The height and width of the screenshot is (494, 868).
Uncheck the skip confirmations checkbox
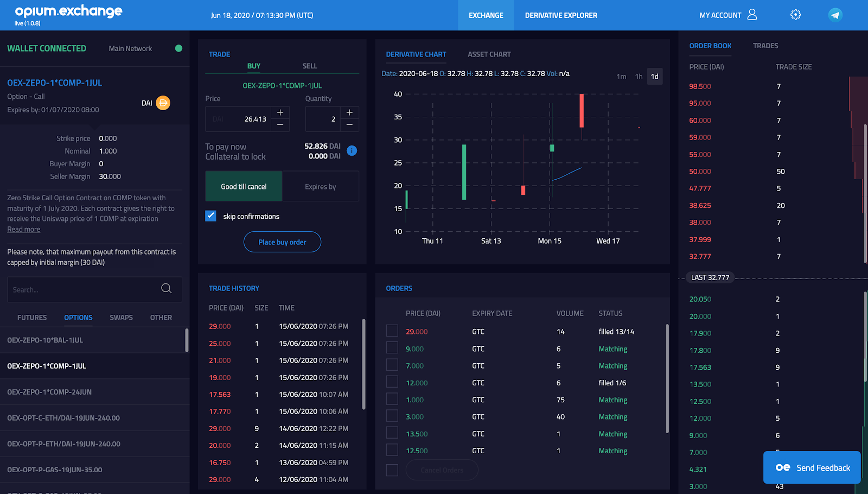click(x=210, y=216)
